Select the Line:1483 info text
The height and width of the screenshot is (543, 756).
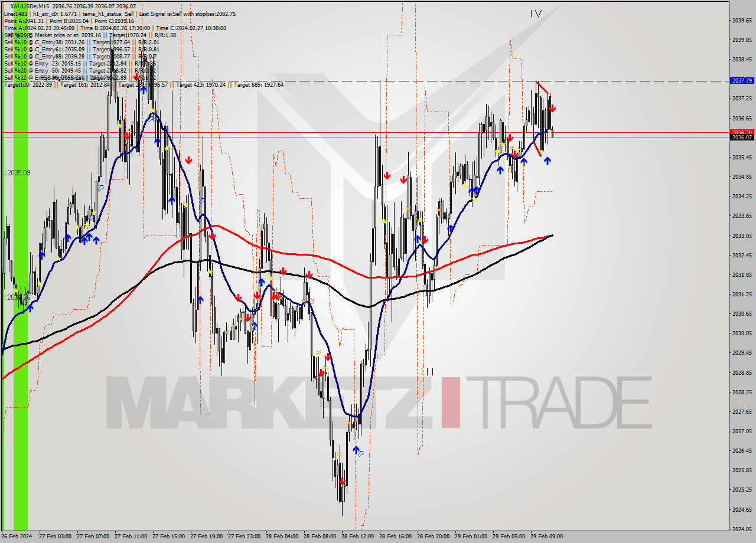15,14
